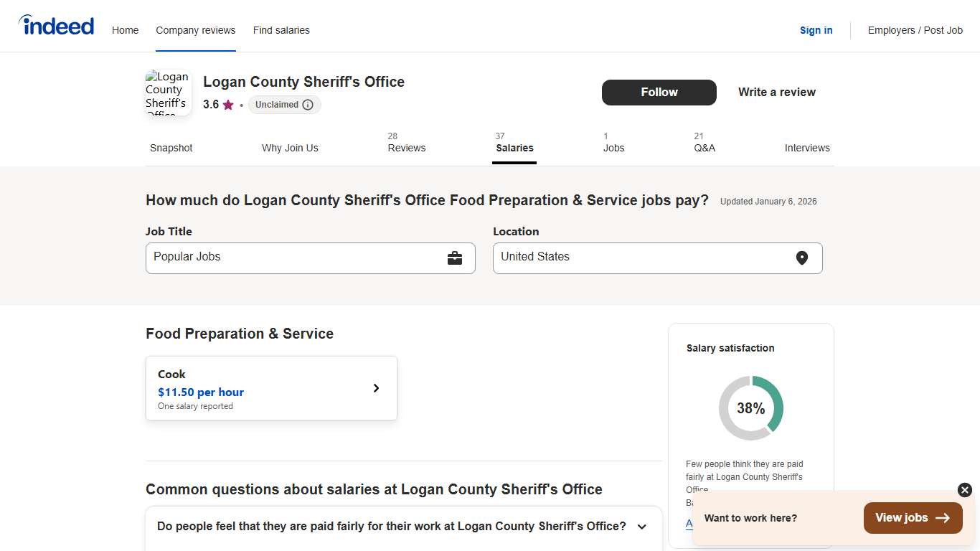Open the Sign in link
The width and height of the screenshot is (980, 551).
pyautogui.click(x=816, y=30)
